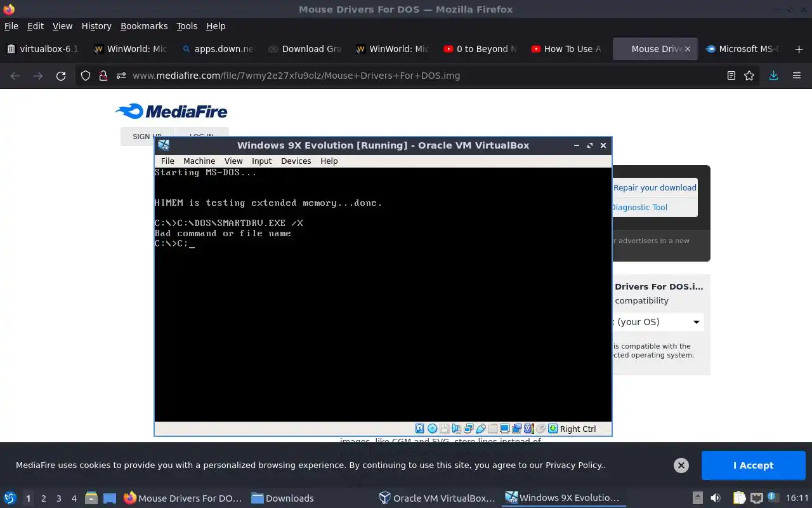Open Firefox hamburger application menu
This screenshot has width=812, height=508.
797,76
